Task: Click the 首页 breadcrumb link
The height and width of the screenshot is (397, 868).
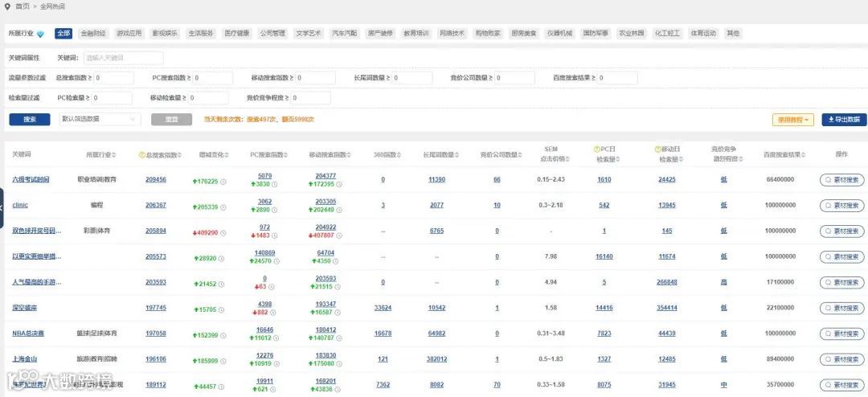Action: pos(23,6)
